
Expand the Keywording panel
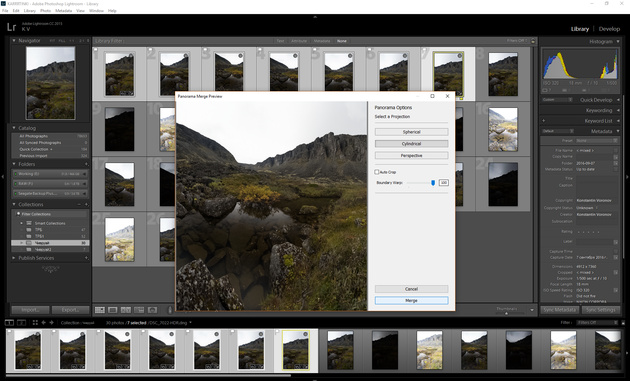tap(618, 110)
